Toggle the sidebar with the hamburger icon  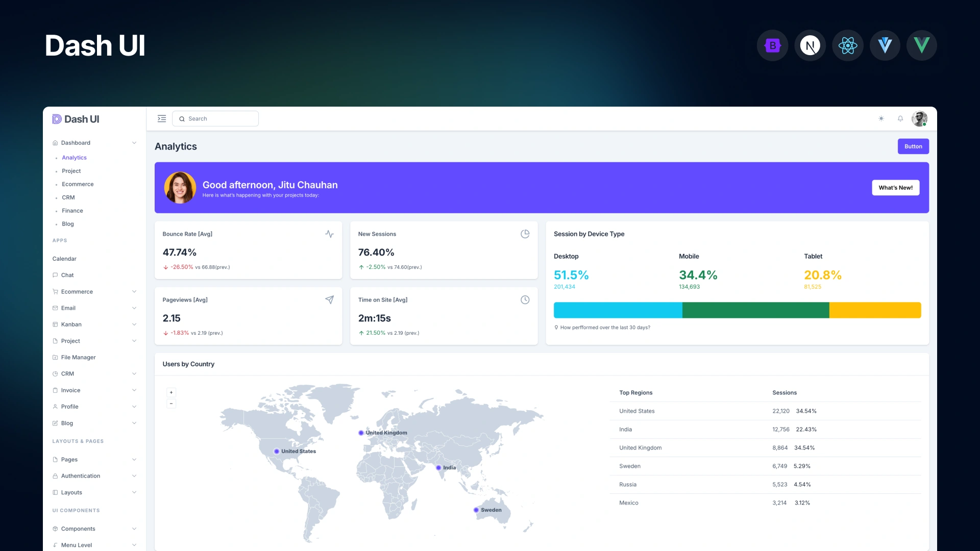point(162,118)
